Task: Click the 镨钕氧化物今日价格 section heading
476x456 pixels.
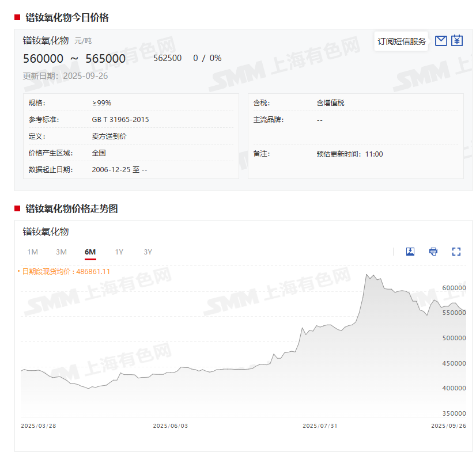Action: tap(67, 17)
